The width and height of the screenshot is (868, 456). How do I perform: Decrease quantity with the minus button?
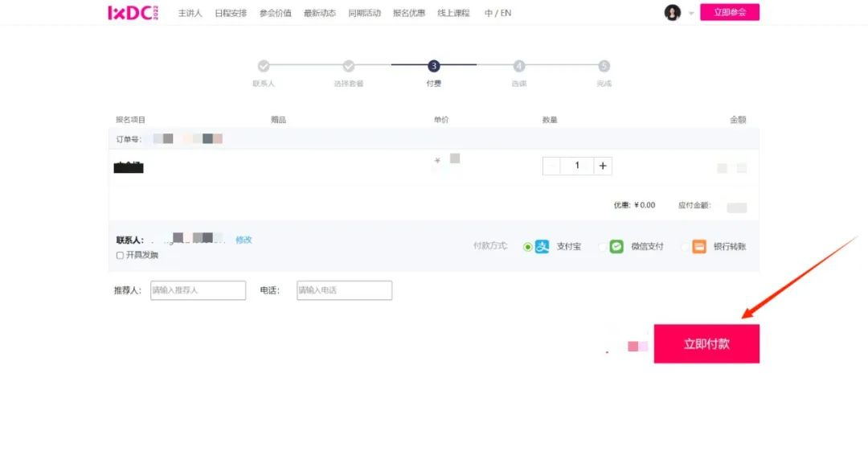pos(551,166)
